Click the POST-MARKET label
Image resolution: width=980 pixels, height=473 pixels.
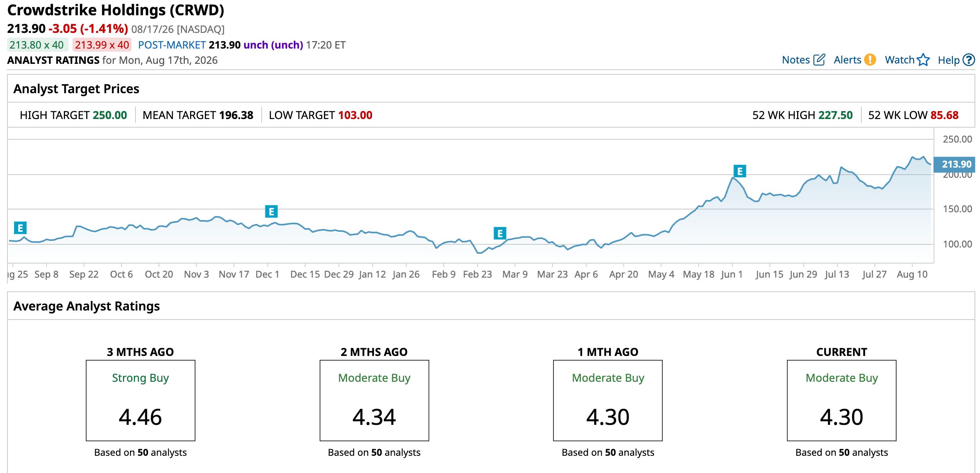(x=172, y=45)
